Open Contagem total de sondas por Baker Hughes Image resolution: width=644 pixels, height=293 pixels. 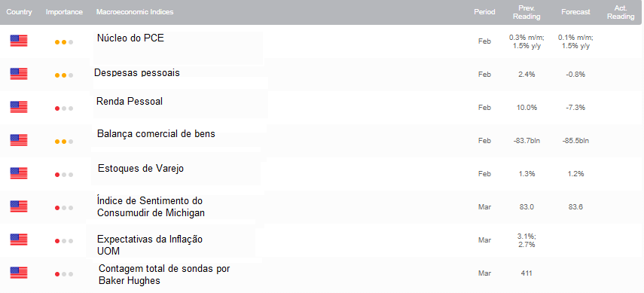point(164,275)
